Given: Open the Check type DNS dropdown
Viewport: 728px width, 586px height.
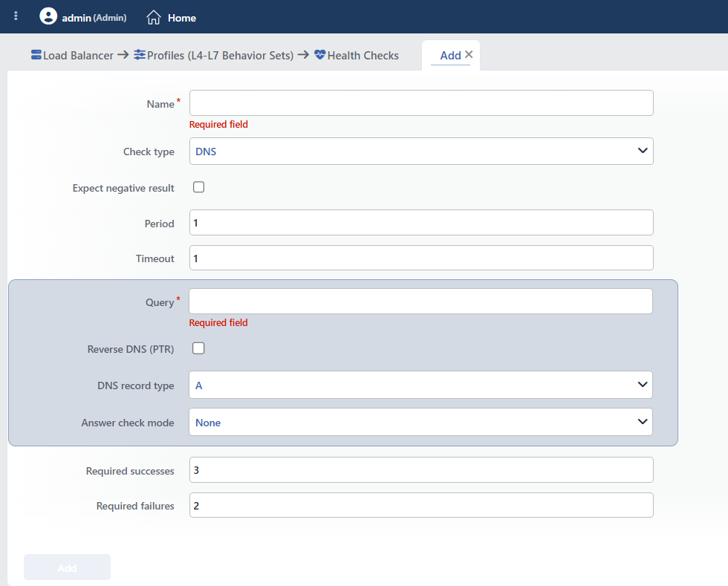Looking at the screenshot, I should click(x=421, y=151).
